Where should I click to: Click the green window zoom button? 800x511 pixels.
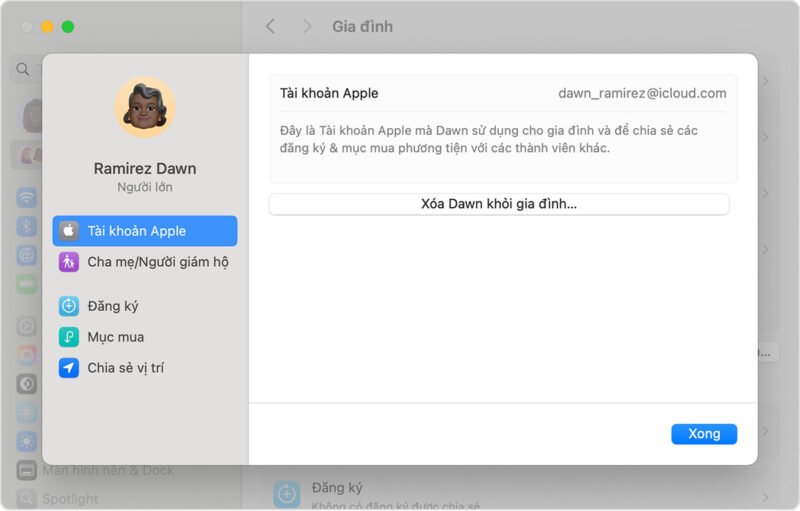(68, 27)
